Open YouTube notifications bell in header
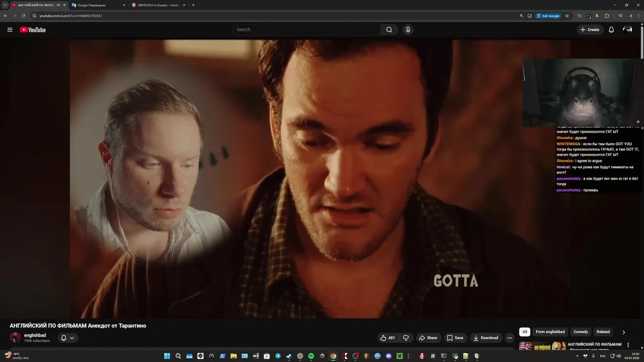 click(611, 30)
